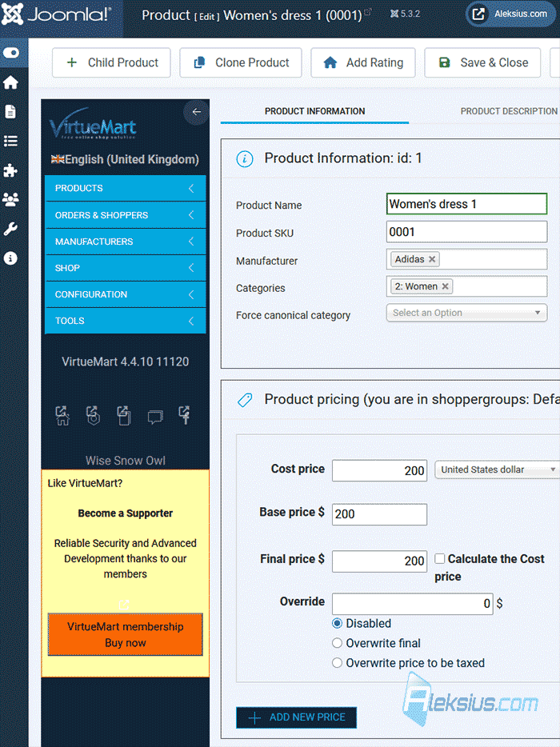Open the Menus list icon in sidebar
Screen dimensions: 560x747
[x=10, y=141]
